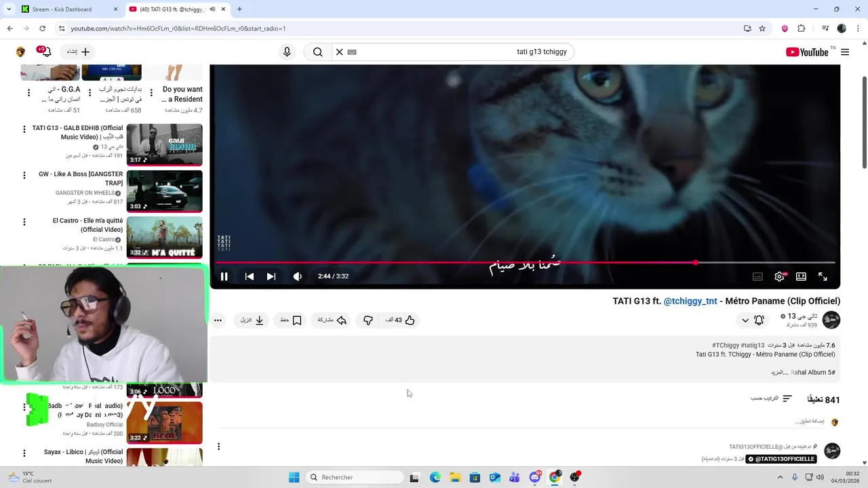Open the share (مشاركة) button

tap(332, 320)
